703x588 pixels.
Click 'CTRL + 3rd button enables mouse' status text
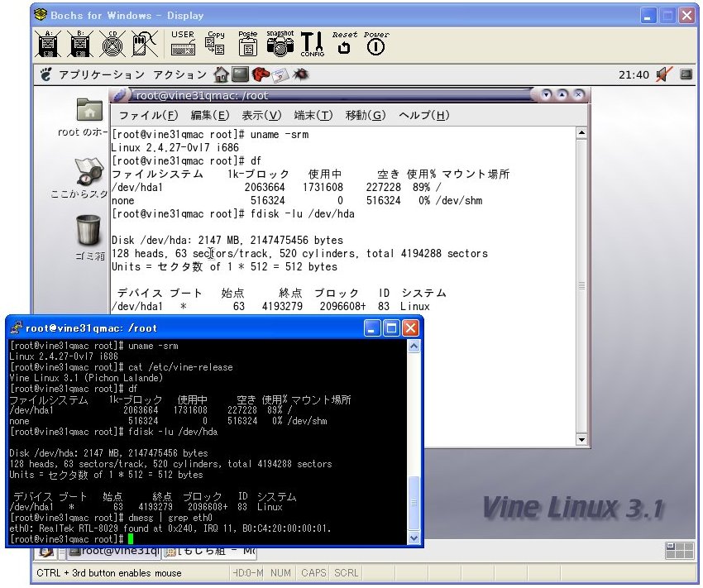pyautogui.click(x=109, y=573)
